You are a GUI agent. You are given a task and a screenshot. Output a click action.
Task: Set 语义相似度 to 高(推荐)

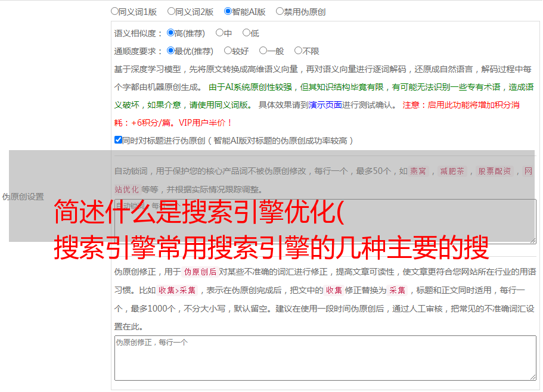170,33
